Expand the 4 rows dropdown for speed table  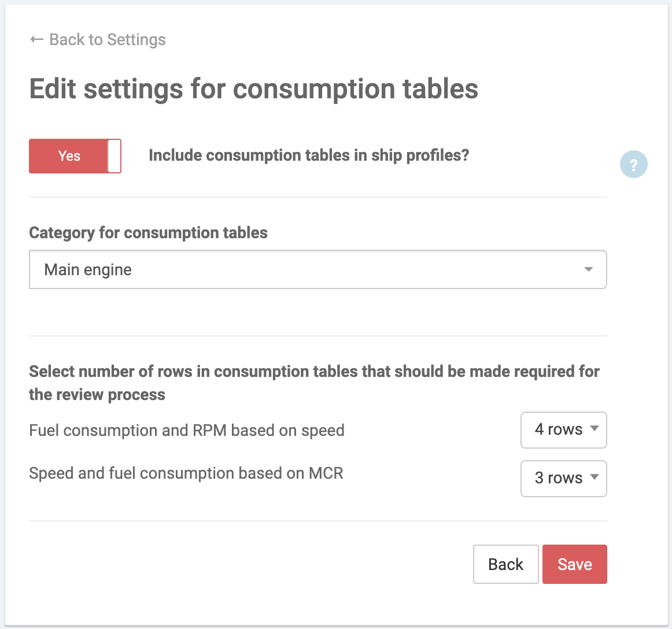(x=563, y=430)
